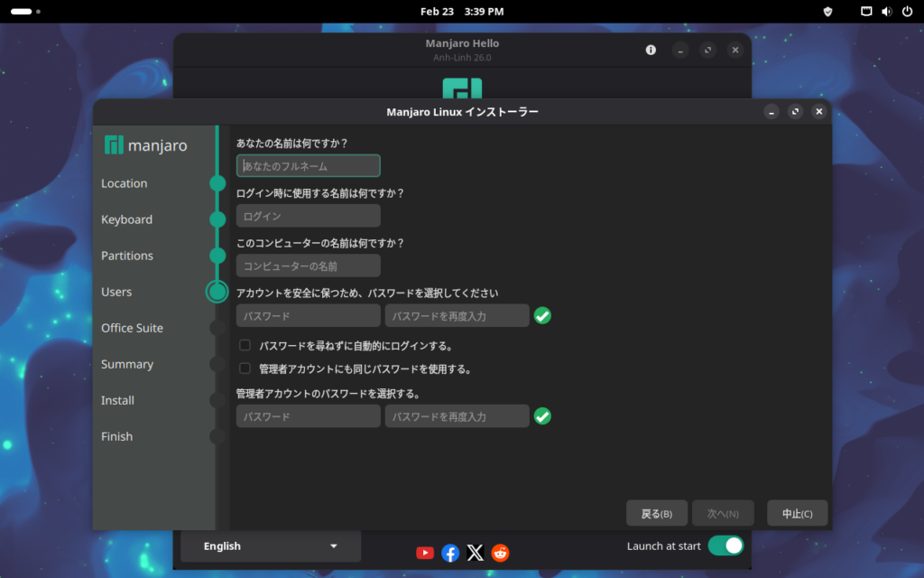Check use same password for administrator account
924x578 pixels.
pos(245,368)
